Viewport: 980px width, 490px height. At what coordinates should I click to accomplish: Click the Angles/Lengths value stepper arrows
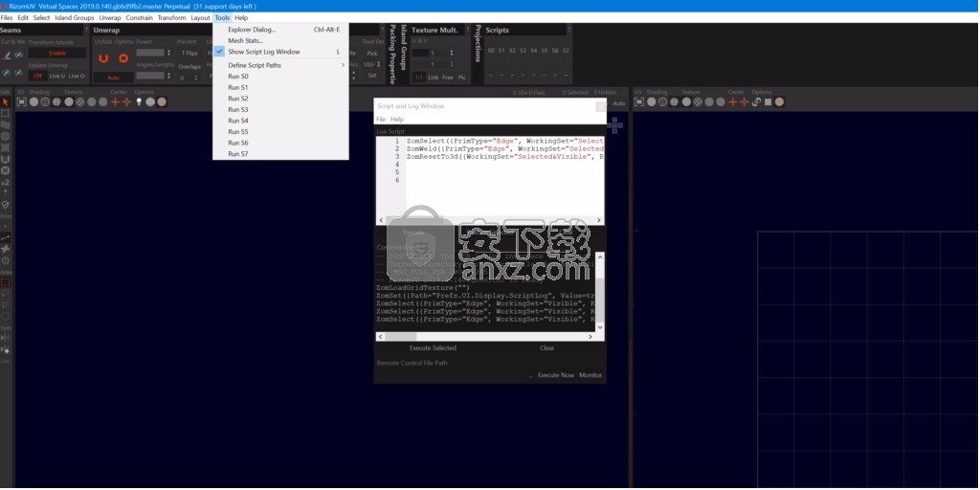point(168,76)
